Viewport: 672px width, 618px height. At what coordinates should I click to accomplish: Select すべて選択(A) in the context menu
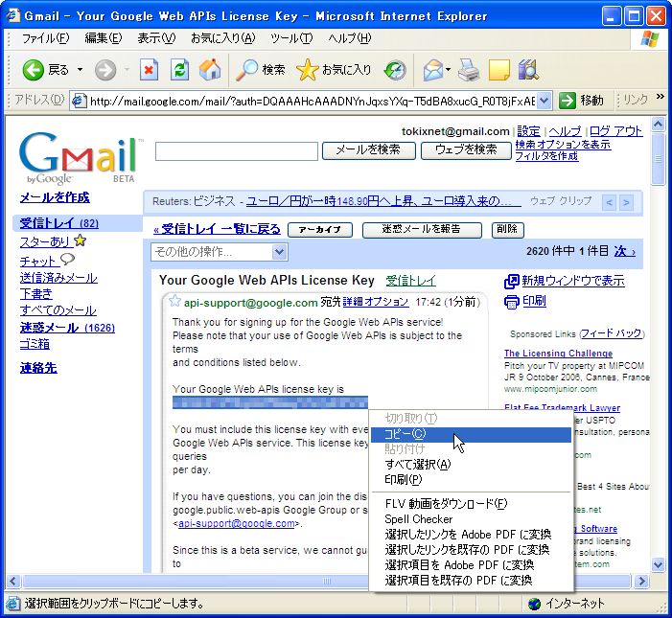[471, 465]
